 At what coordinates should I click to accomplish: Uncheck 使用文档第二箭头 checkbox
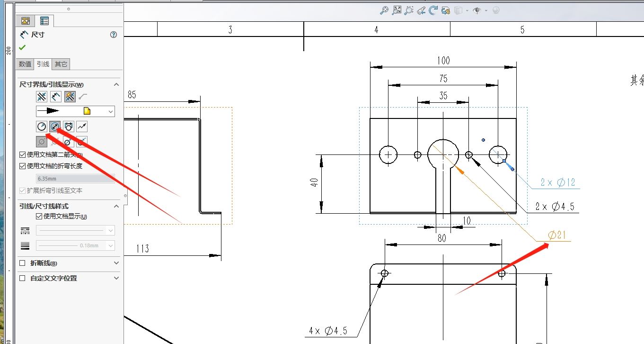22,154
